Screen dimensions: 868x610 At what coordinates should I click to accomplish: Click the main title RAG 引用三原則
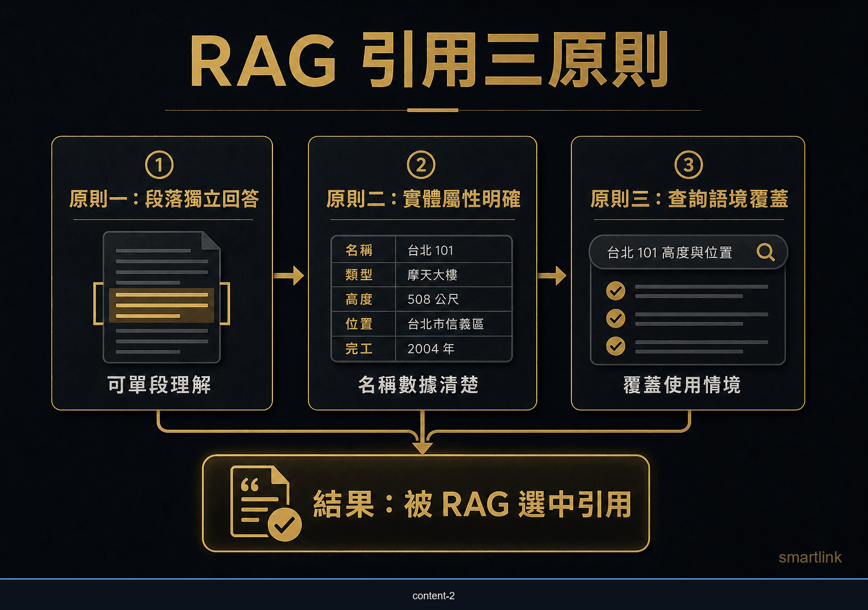pos(429,60)
